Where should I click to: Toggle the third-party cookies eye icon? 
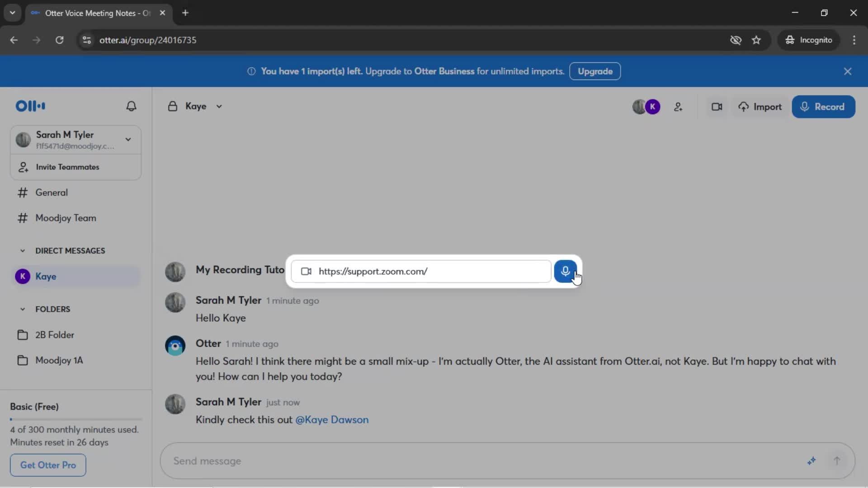pos(736,40)
